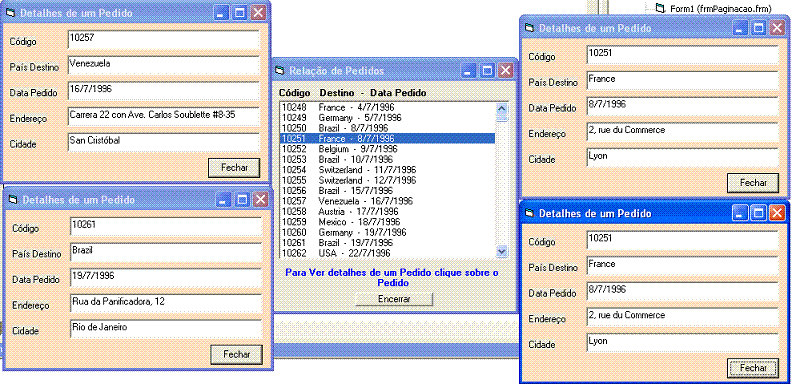Click Data Pedido field in active 10251 window
792x384 pixels.
pos(683,292)
